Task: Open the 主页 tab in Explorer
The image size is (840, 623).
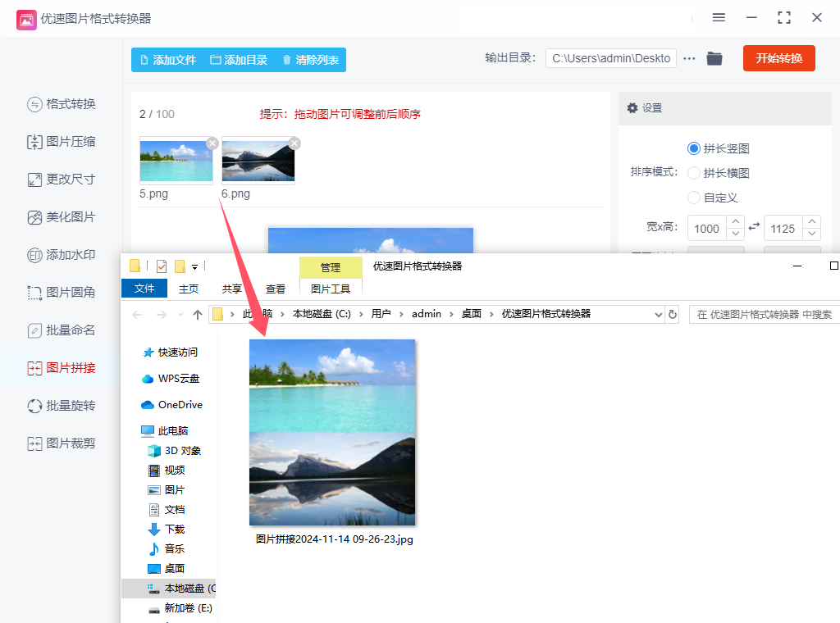Action: (x=189, y=289)
